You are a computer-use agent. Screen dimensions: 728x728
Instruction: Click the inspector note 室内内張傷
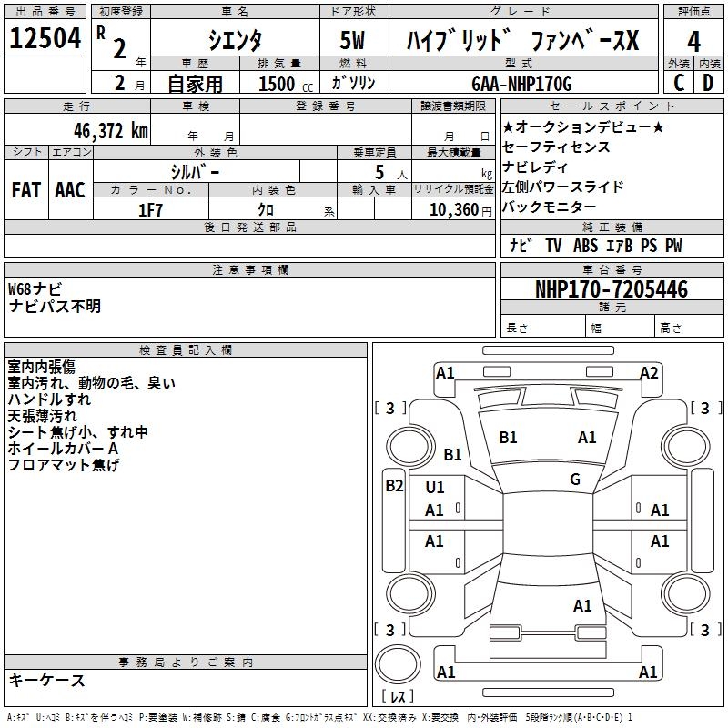point(41,367)
